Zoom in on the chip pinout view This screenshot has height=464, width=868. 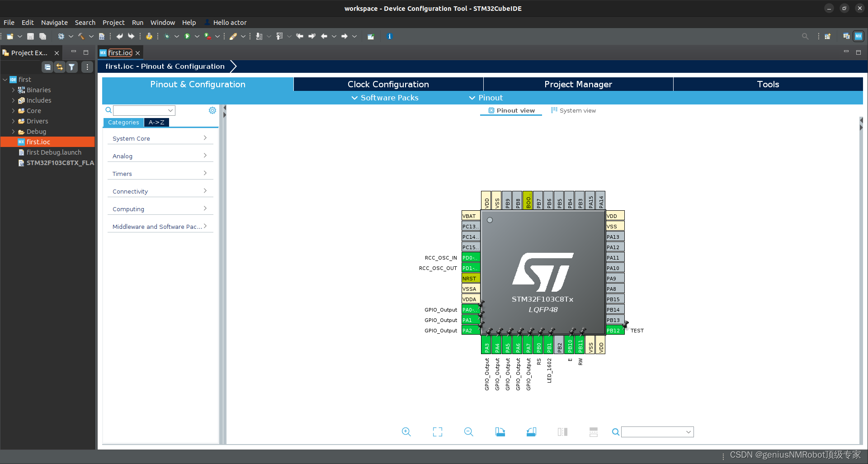pyautogui.click(x=406, y=432)
